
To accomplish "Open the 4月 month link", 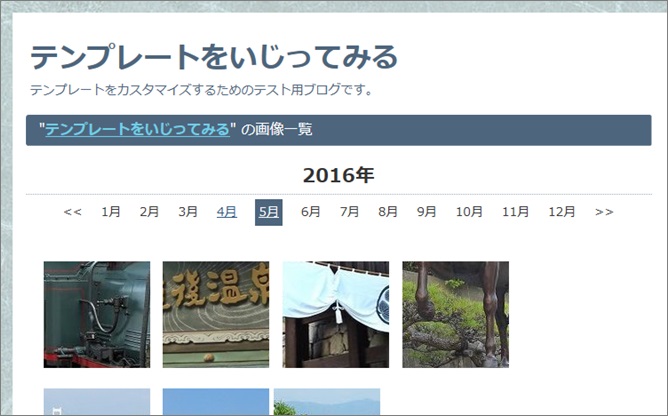I will (x=227, y=212).
